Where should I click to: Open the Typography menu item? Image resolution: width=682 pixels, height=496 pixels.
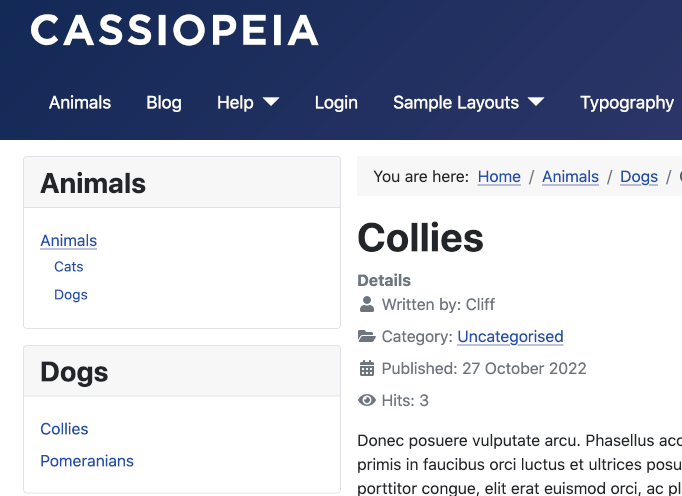click(x=627, y=102)
